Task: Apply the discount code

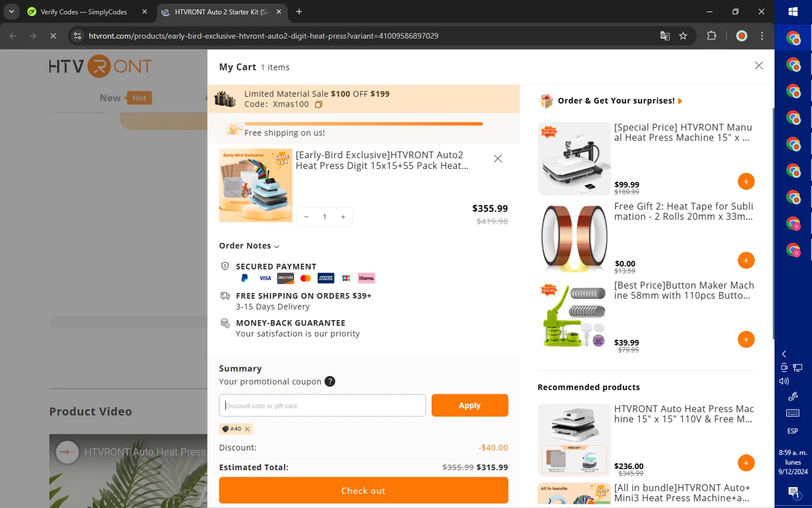Action: 469,405
